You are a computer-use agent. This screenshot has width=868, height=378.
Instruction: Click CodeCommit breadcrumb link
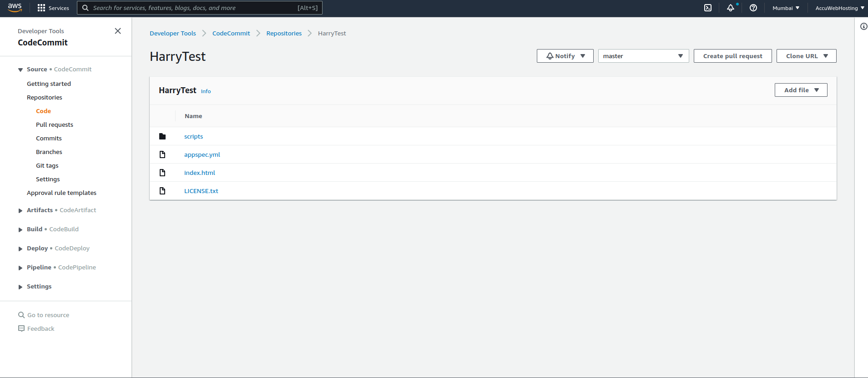pos(231,33)
